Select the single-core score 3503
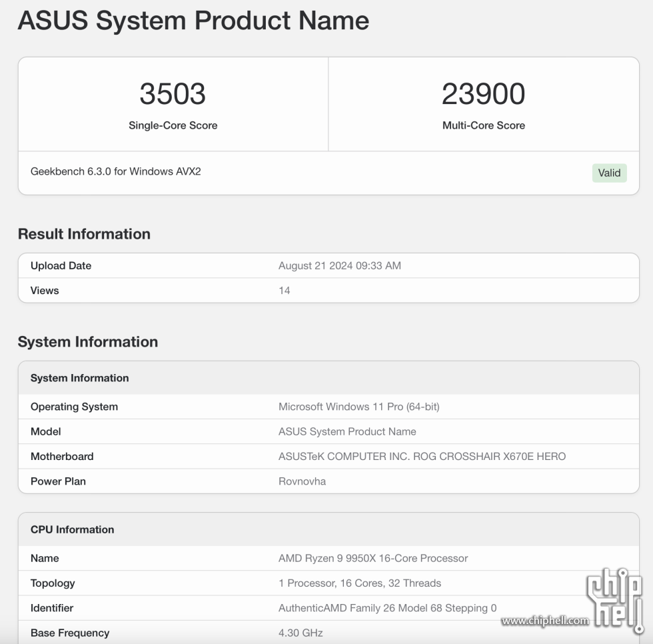 pyautogui.click(x=173, y=94)
